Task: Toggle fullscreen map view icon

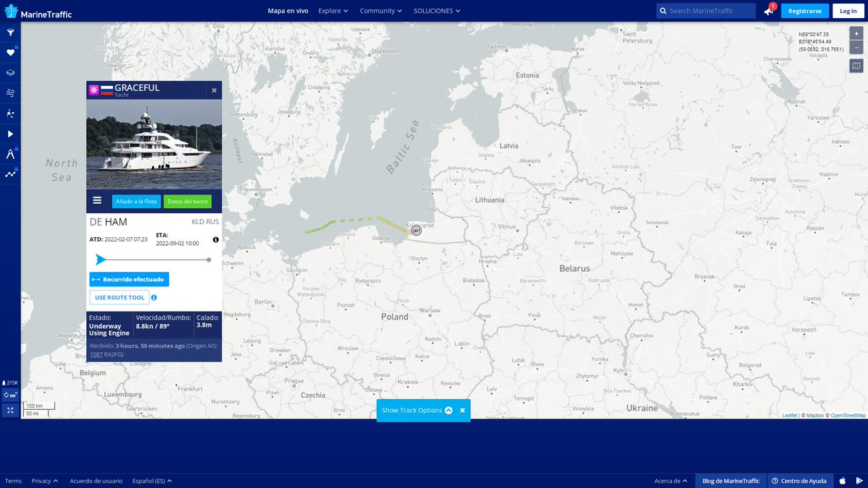Action: coord(10,410)
